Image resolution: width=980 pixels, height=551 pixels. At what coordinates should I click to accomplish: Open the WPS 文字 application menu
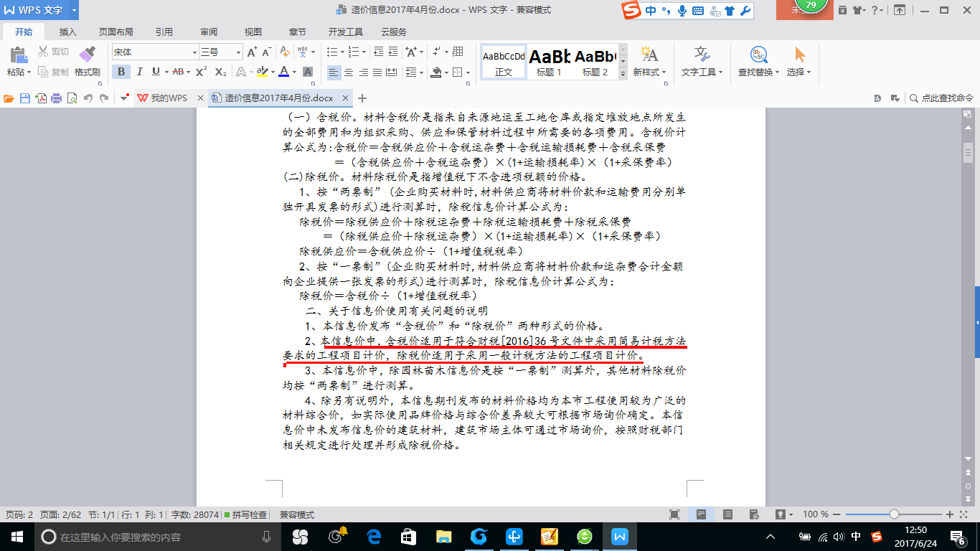coord(40,10)
